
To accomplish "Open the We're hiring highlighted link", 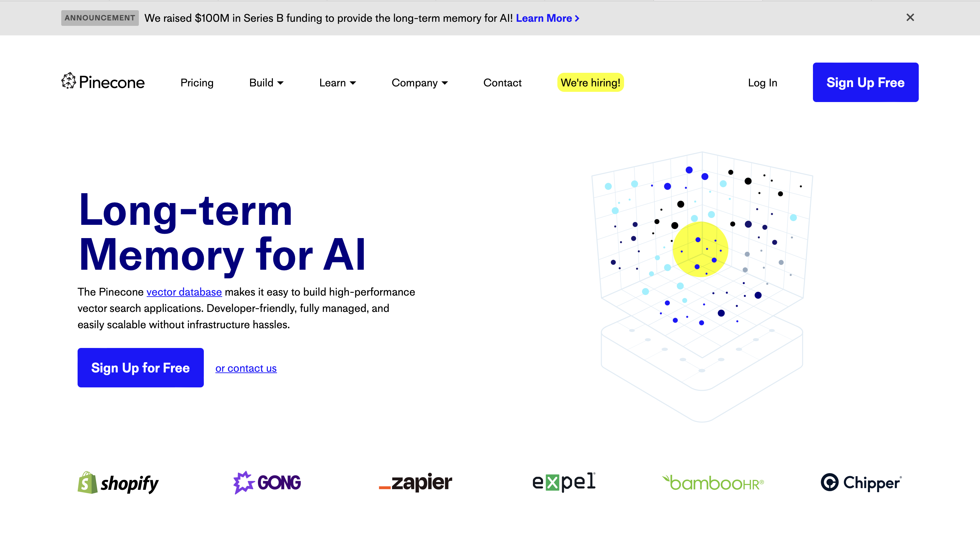I will point(589,82).
